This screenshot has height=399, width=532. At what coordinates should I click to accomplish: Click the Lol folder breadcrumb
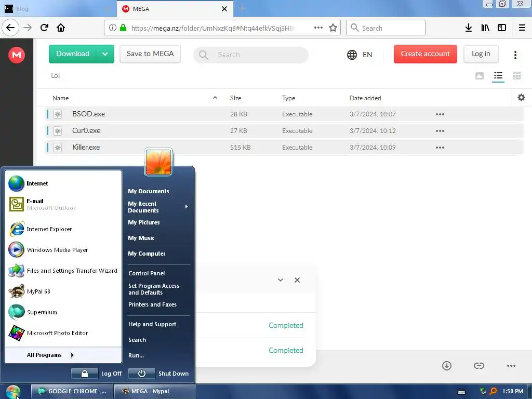pyautogui.click(x=55, y=76)
